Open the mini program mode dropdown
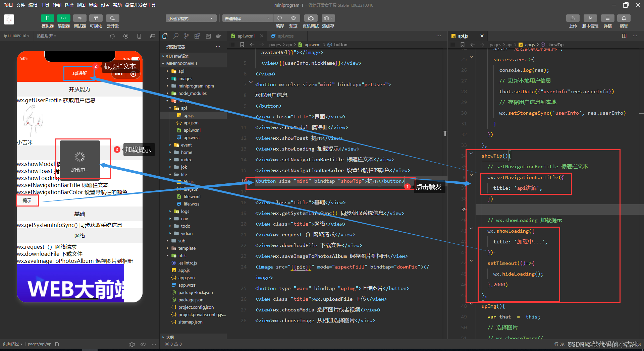Image resolution: width=644 pixels, height=351 pixels. click(191, 18)
